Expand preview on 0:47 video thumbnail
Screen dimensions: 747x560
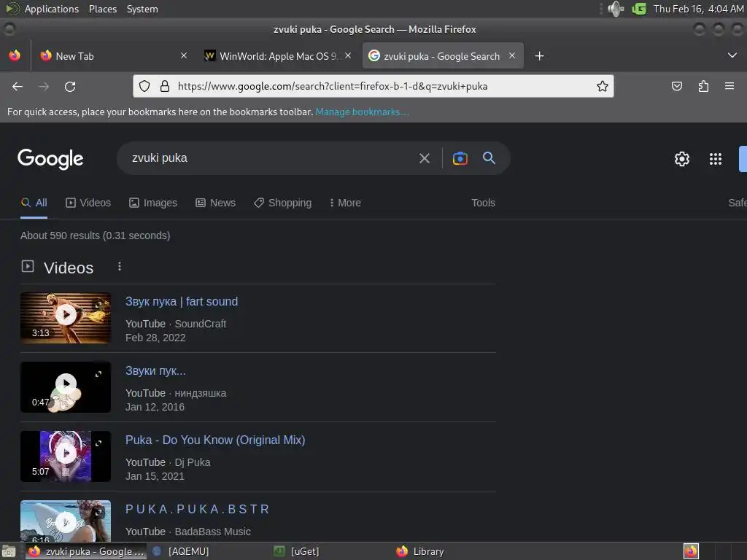(98, 374)
